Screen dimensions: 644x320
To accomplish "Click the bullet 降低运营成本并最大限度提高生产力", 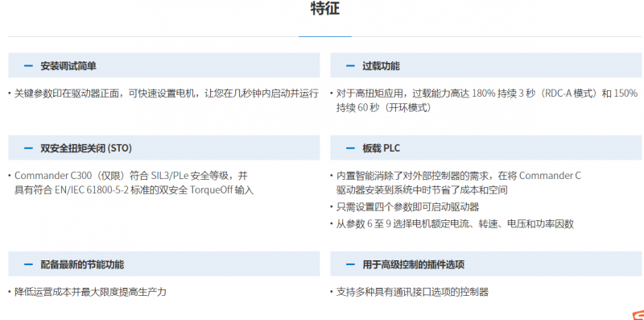I will click(x=90, y=293).
